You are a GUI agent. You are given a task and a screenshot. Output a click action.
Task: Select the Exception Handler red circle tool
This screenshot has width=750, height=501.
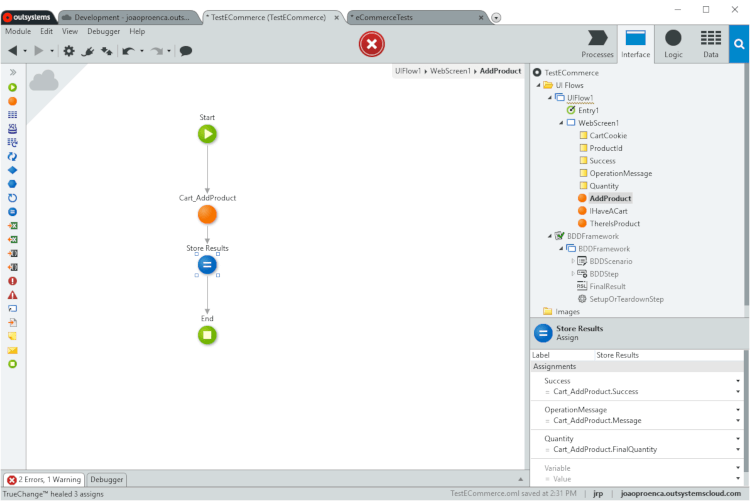[12, 281]
